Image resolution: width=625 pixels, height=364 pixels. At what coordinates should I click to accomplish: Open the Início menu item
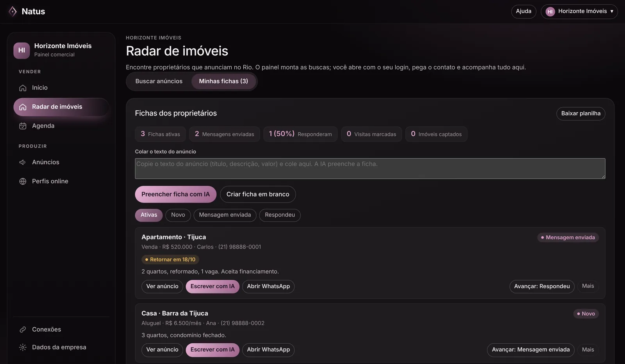tap(61, 88)
